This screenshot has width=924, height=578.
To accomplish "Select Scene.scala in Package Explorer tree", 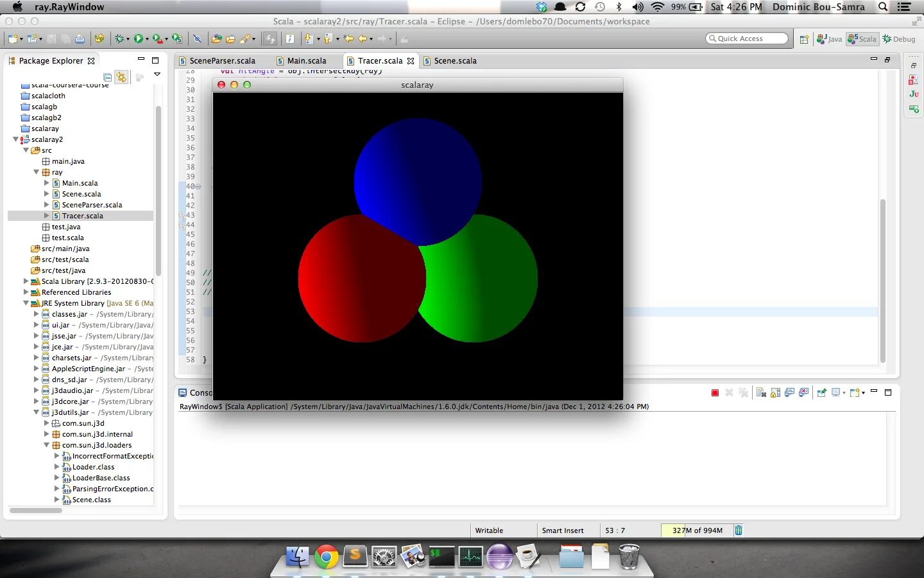I will pos(81,194).
